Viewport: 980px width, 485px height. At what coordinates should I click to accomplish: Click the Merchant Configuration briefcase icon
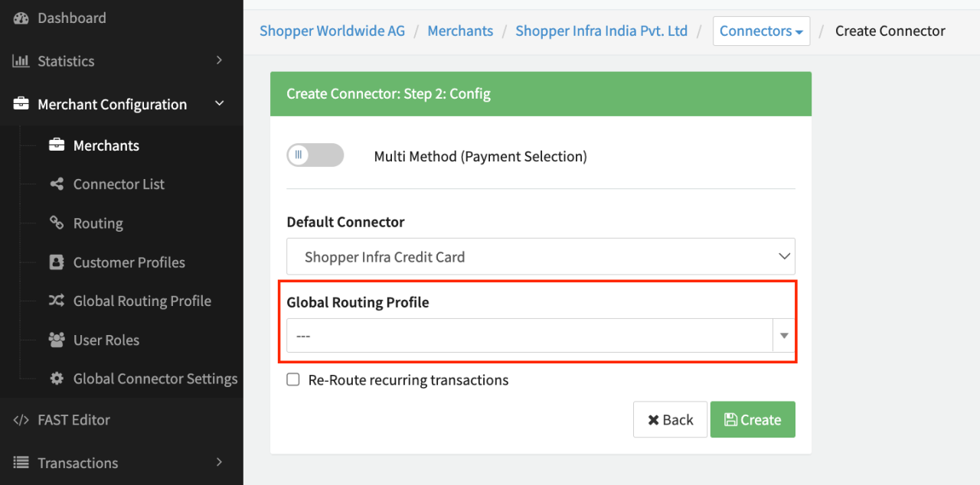pos(21,104)
